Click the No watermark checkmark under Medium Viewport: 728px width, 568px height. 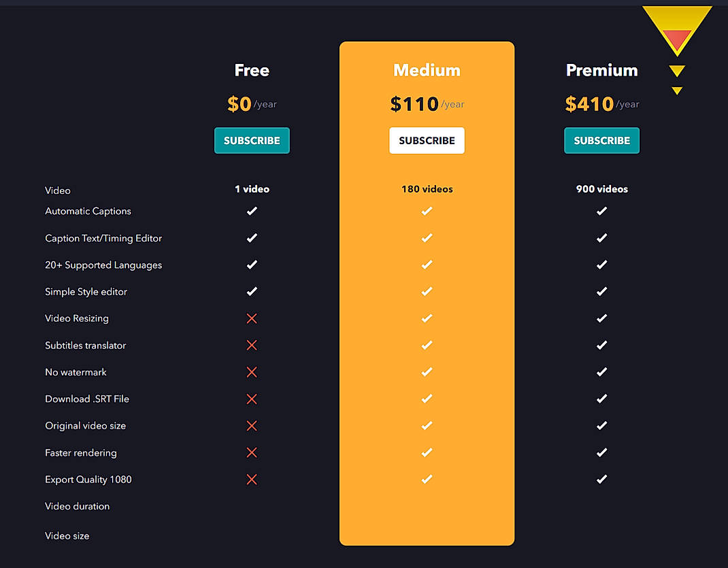(427, 371)
